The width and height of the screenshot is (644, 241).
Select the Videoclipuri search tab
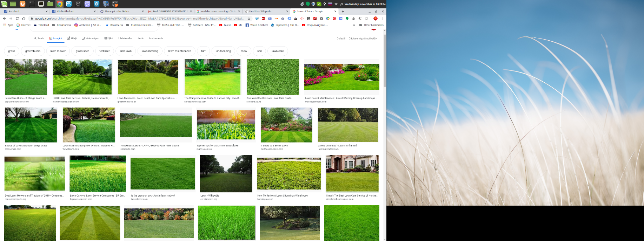(x=91, y=38)
